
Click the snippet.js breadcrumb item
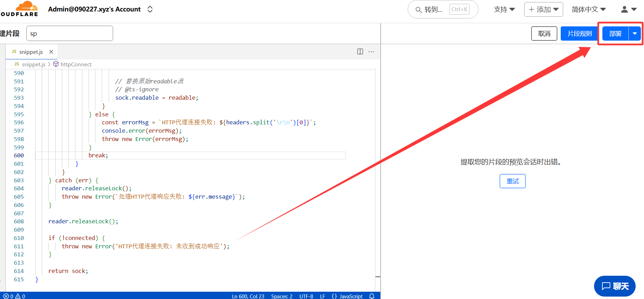coord(33,64)
